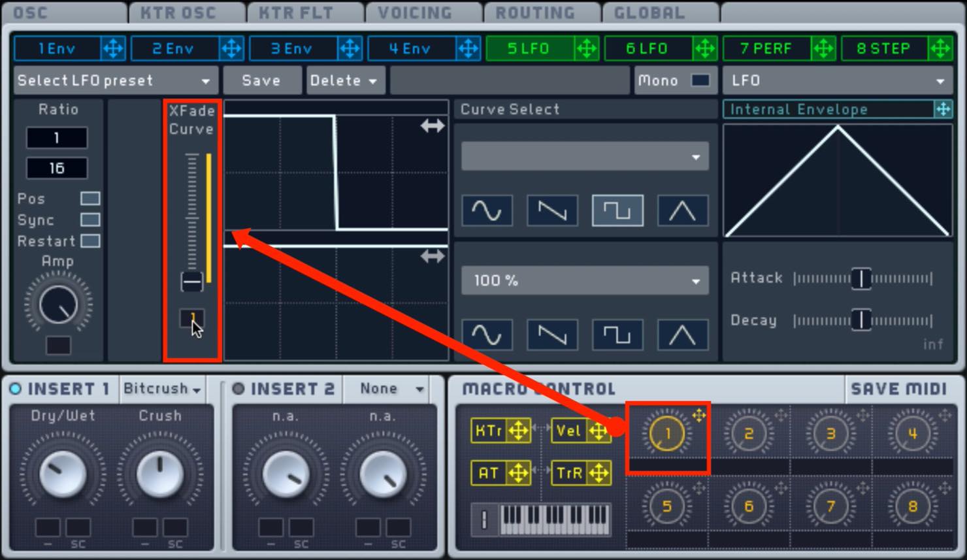Click the 4 Env drag-assign cross icon
Viewport: 967px width, 560px height.
coord(468,48)
